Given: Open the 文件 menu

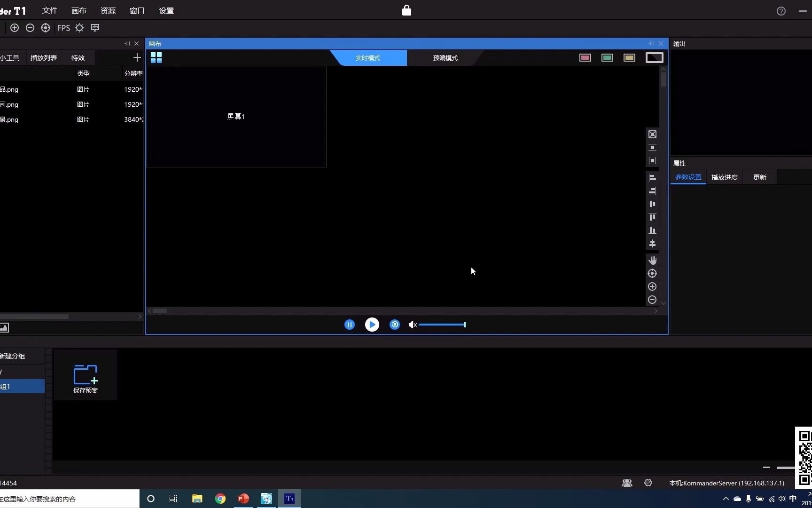Looking at the screenshot, I should 50,10.
